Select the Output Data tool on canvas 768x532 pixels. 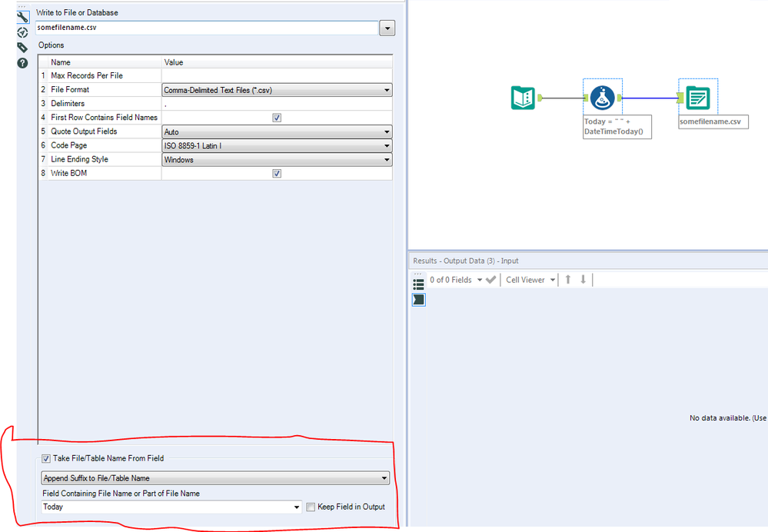pyautogui.click(x=698, y=98)
